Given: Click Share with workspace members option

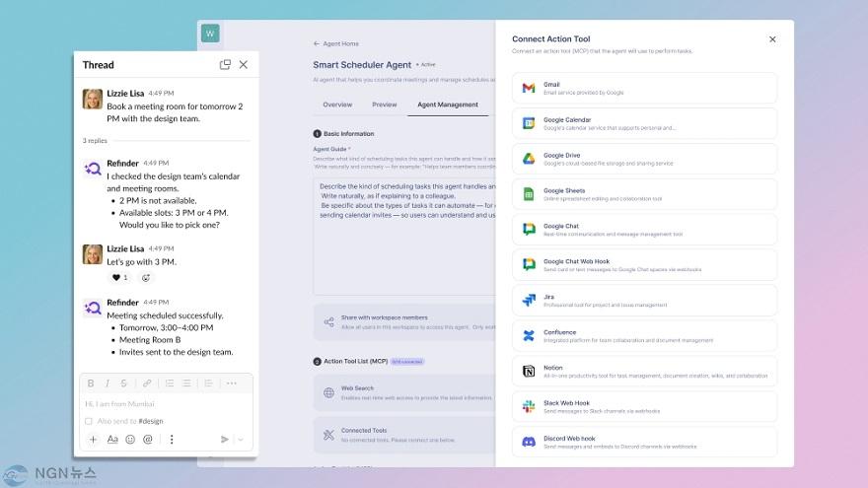Looking at the screenshot, I should point(404,322).
